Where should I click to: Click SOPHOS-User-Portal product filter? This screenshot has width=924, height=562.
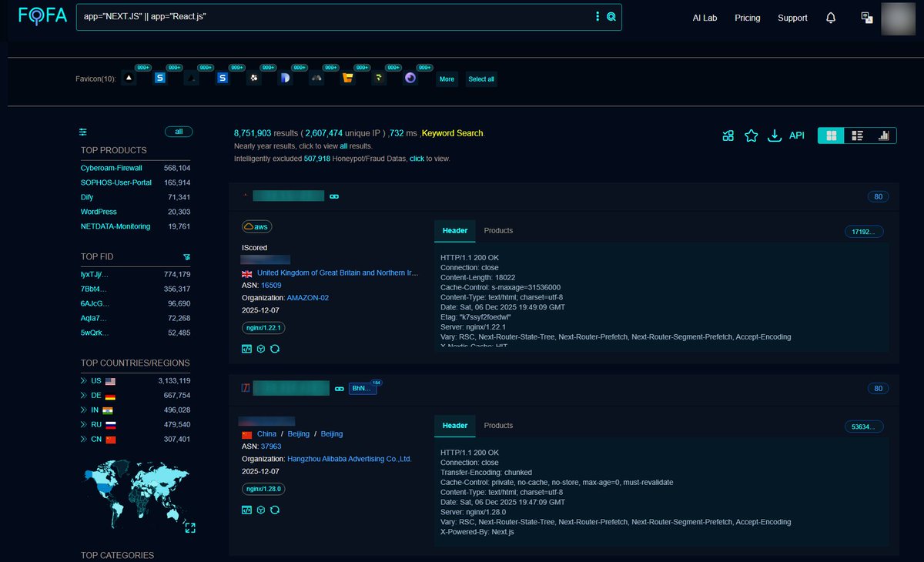click(x=116, y=182)
